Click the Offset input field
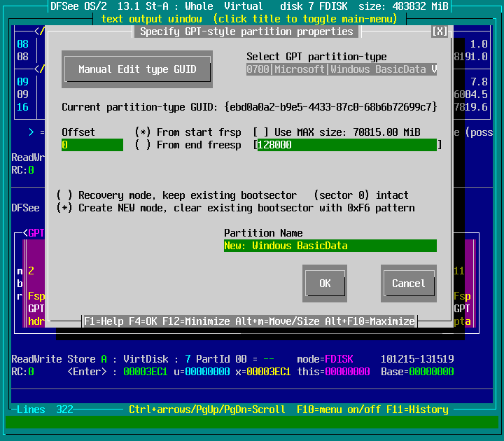The width and height of the screenshot is (504, 441). (92, 145)
